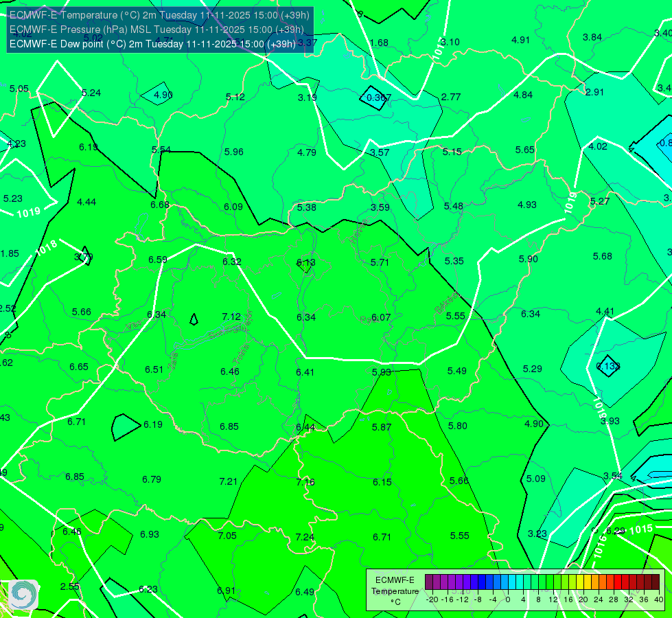Click the dew point value 0.132
Viewport: 672px width, 618px height.
click(x=608, y=366)
